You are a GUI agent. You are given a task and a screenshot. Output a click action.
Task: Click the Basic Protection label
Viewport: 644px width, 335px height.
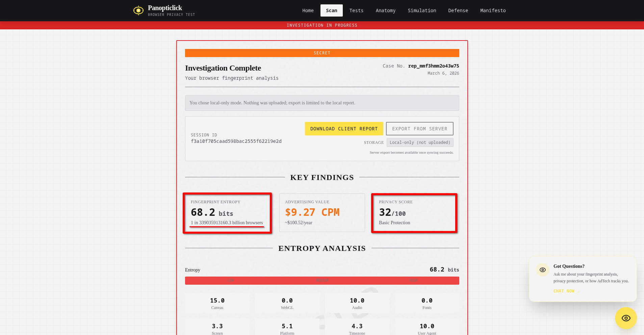(394, 223)
